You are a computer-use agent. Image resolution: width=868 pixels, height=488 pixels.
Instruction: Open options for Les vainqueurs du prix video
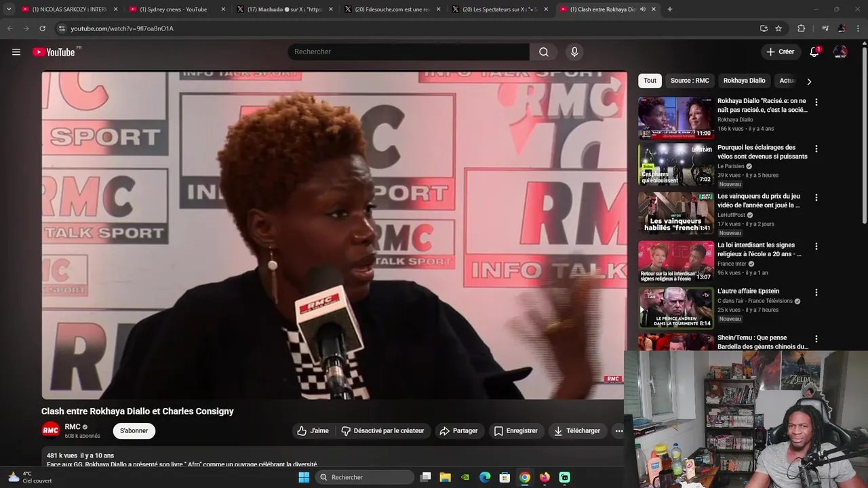(816, 198)
